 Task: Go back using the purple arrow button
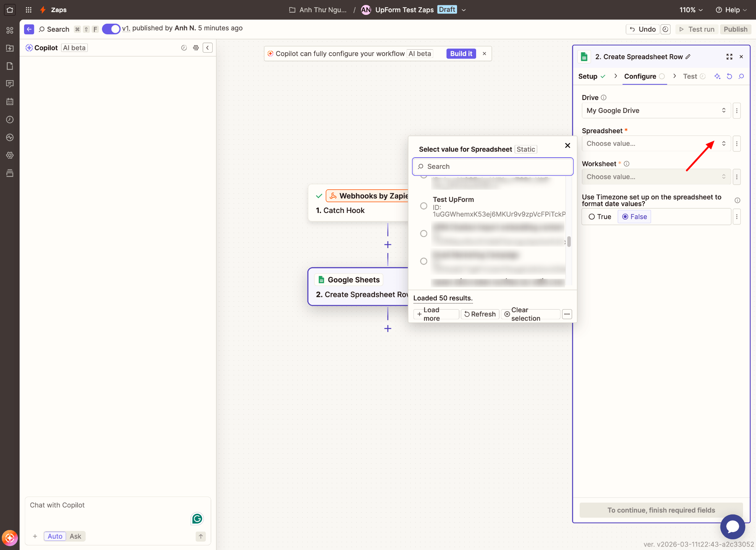tap(29, 29)
